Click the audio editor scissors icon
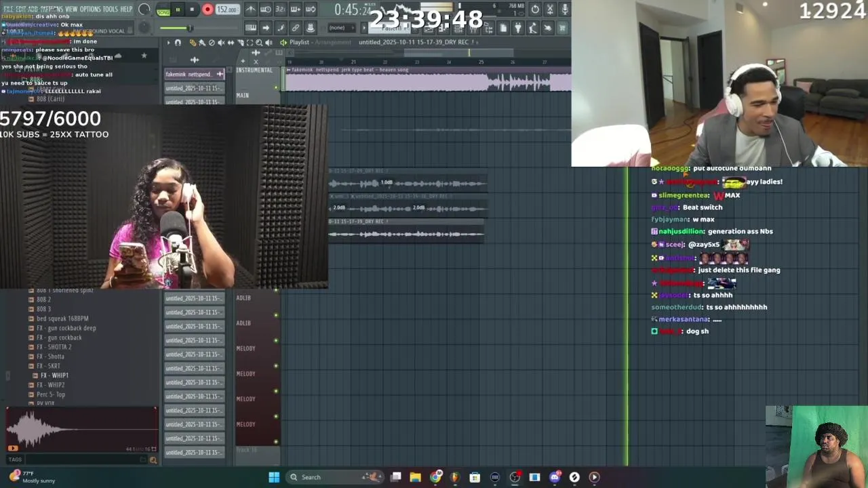Viewport: 868px width, 488px height. coord(550,9)
